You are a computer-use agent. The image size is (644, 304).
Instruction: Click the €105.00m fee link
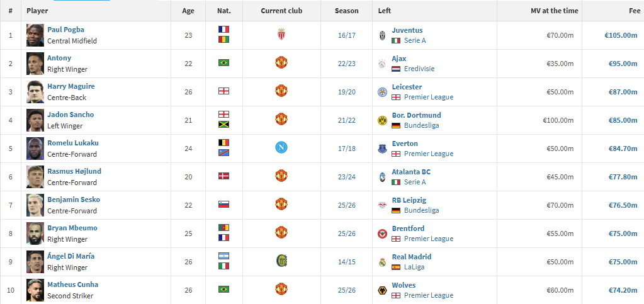(621, 35)
